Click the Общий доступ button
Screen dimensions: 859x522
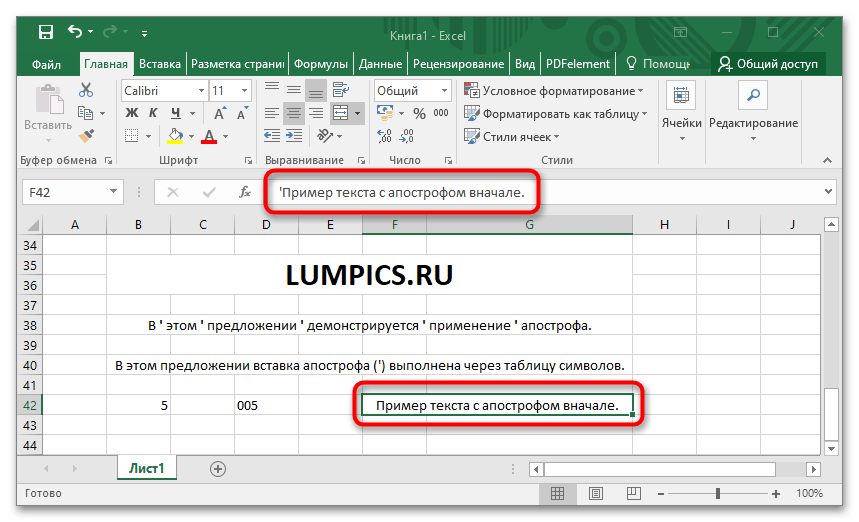click(x=768, y=64)
